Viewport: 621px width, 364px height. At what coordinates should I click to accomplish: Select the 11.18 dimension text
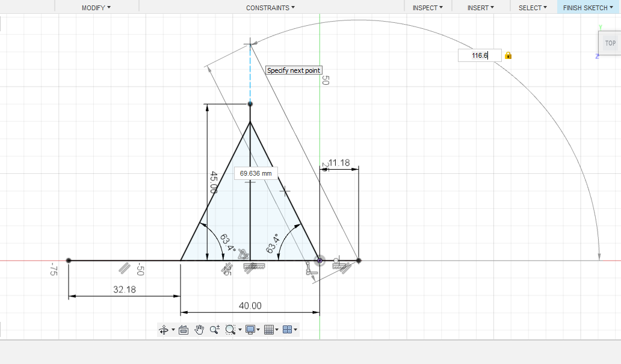click(339, 163)
